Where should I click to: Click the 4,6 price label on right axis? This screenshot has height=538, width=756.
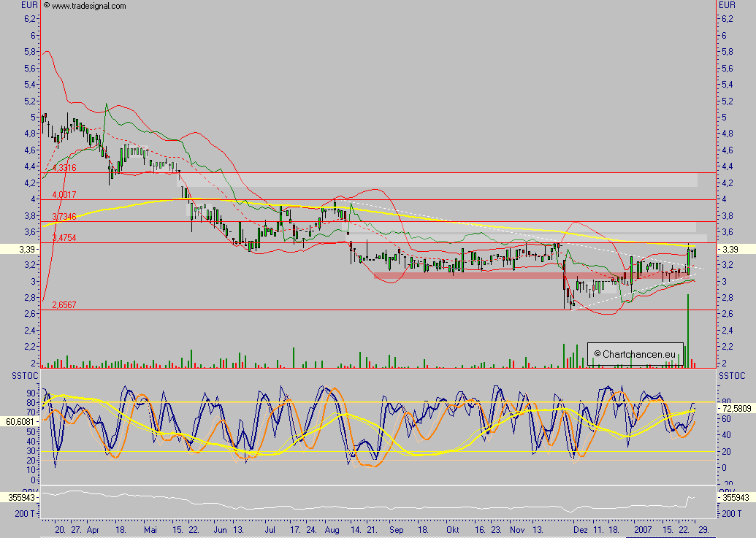(x=727, y=150)
